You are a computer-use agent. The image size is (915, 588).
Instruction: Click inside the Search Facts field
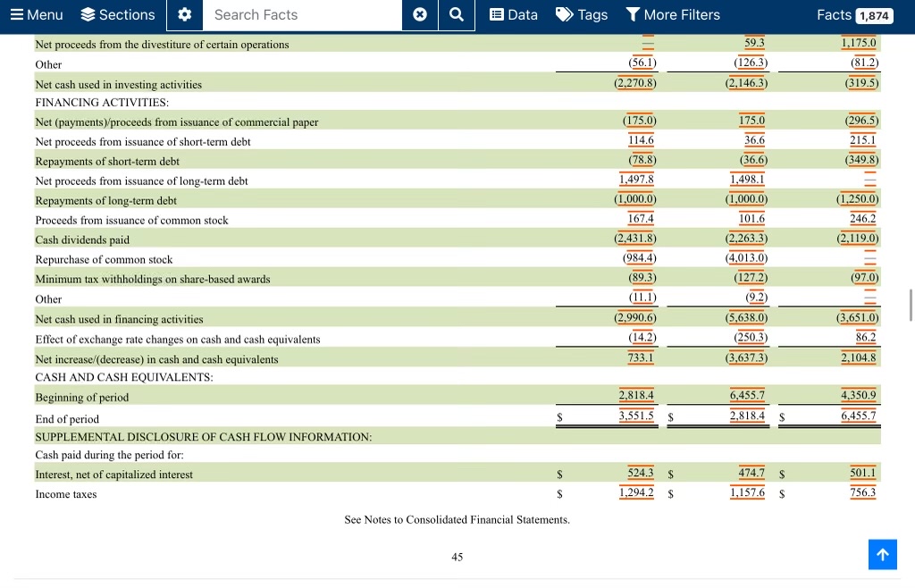point(303,14)
